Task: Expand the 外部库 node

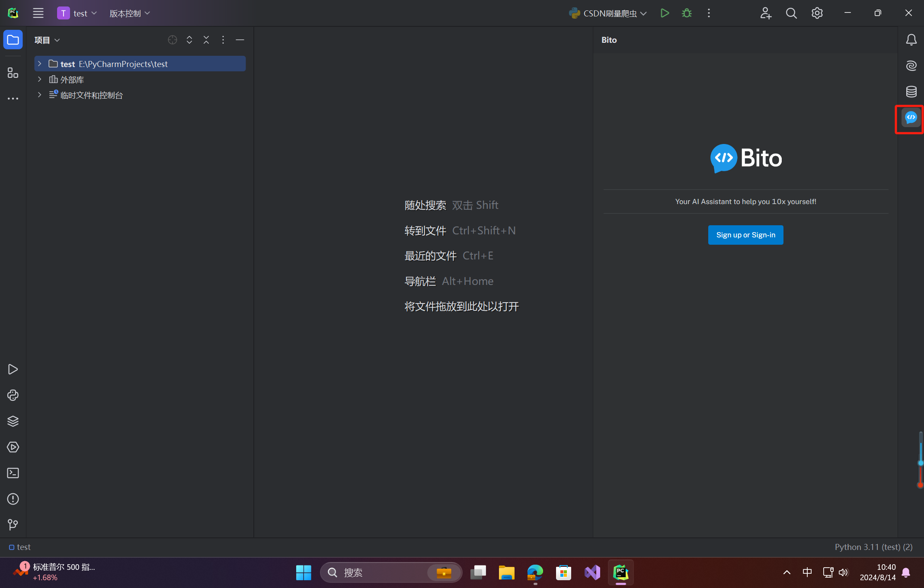Action: [39, 80]
